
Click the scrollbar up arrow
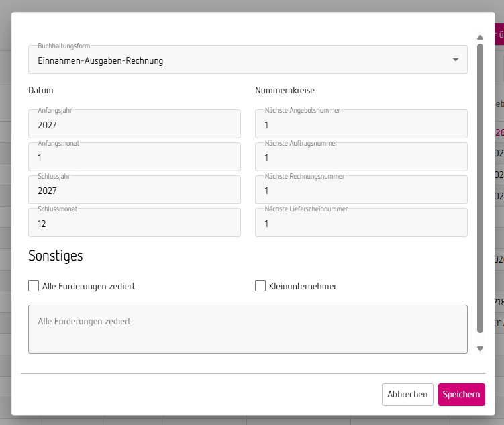480,38
